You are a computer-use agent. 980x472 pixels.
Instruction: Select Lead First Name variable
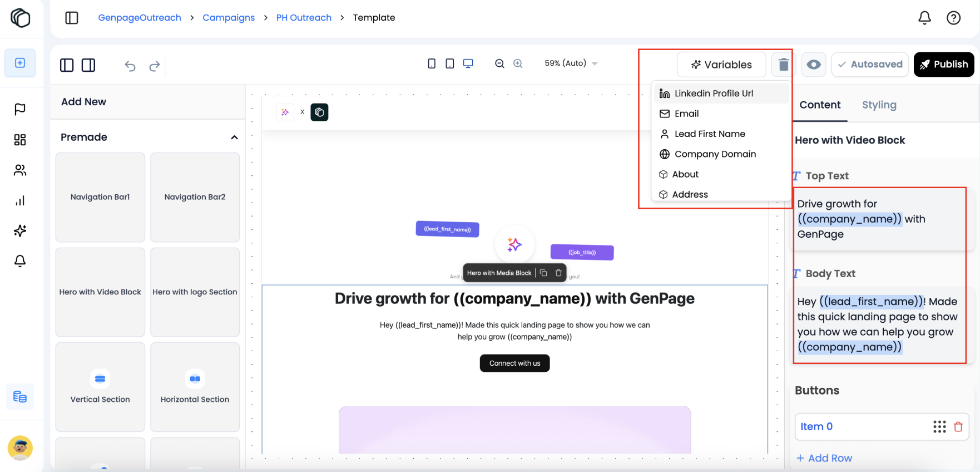coord(721,134)
